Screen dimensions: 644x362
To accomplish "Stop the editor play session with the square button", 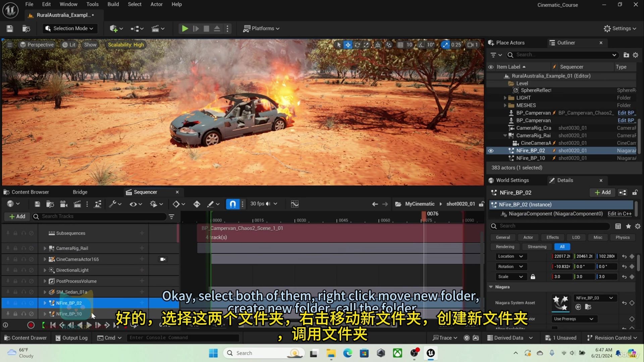I will pos(206,28).
